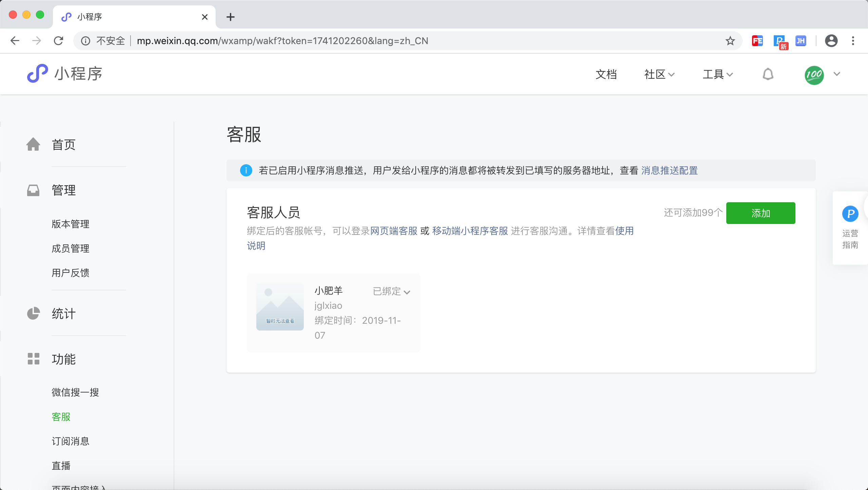Open the 已绑定 status dropdown
Viewport: 868px width, 490px height.
(x=392, y=291)
